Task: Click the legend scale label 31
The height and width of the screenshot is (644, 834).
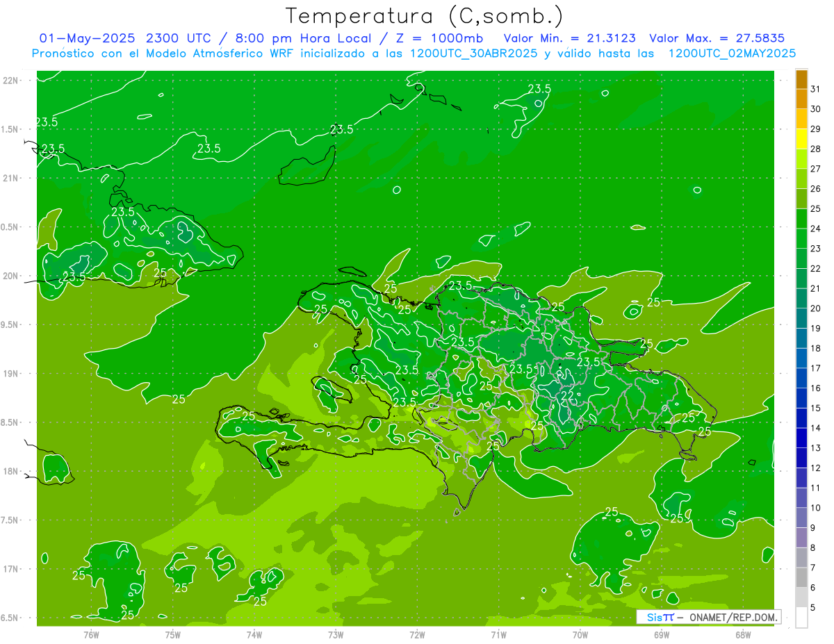Action: click(816, 89)
